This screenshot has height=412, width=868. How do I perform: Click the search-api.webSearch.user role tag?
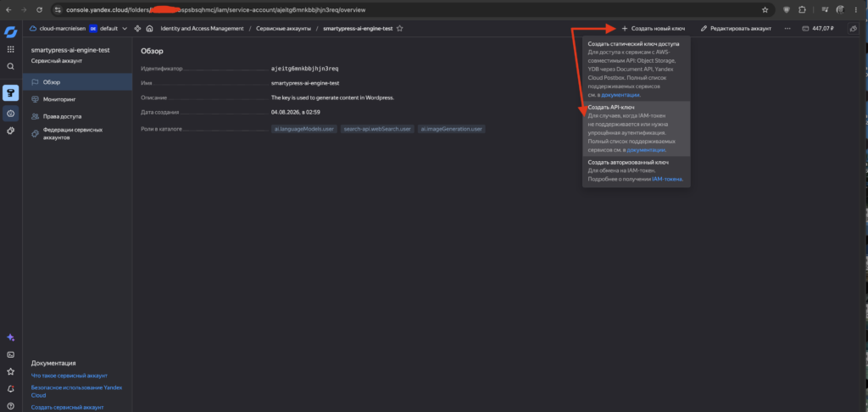pyautogui.click(x=377, y=129)
